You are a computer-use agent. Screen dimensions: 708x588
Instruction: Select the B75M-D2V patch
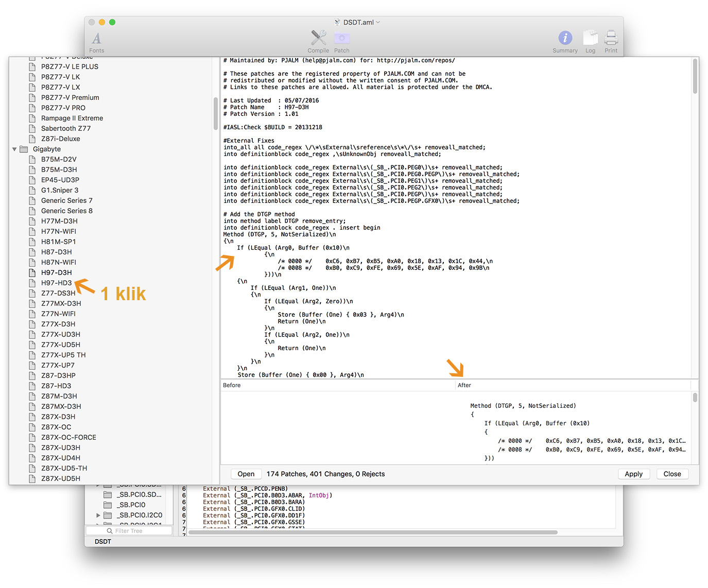59,159
